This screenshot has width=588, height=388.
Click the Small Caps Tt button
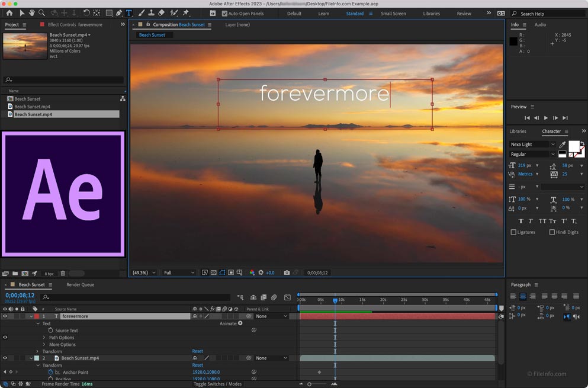[x=552, y=221]
